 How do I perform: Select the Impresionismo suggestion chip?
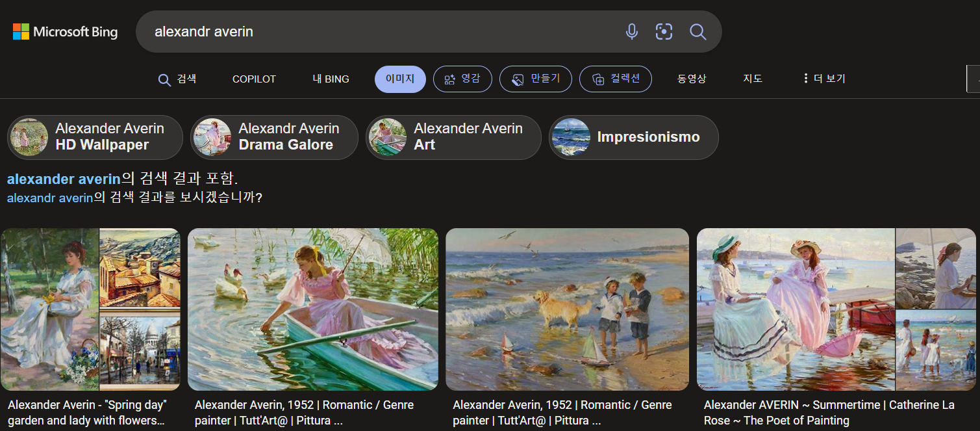click(634, 137)
